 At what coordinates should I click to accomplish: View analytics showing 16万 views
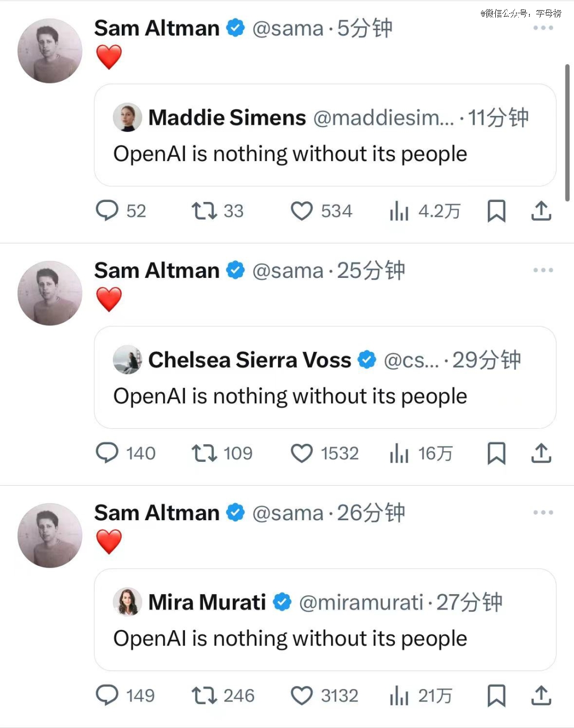(x=400, y=453)
